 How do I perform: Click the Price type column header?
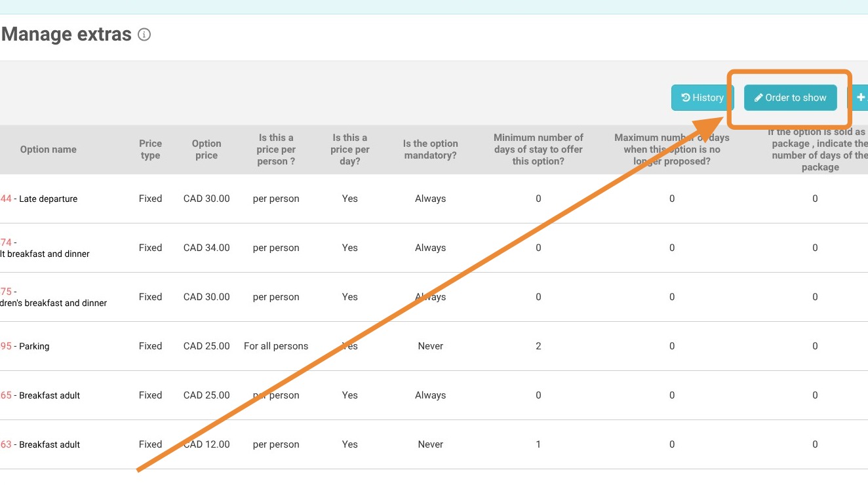[x=150, y=149]
